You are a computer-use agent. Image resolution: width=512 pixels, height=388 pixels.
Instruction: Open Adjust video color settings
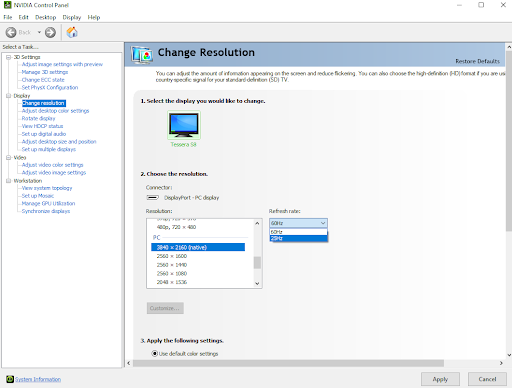click(52, 165)
